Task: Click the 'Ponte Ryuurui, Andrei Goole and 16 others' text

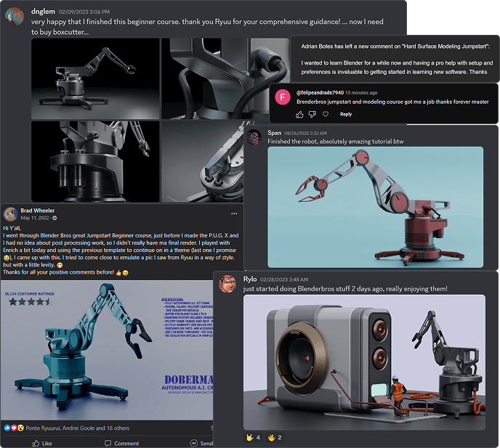Action: (78, 428)
